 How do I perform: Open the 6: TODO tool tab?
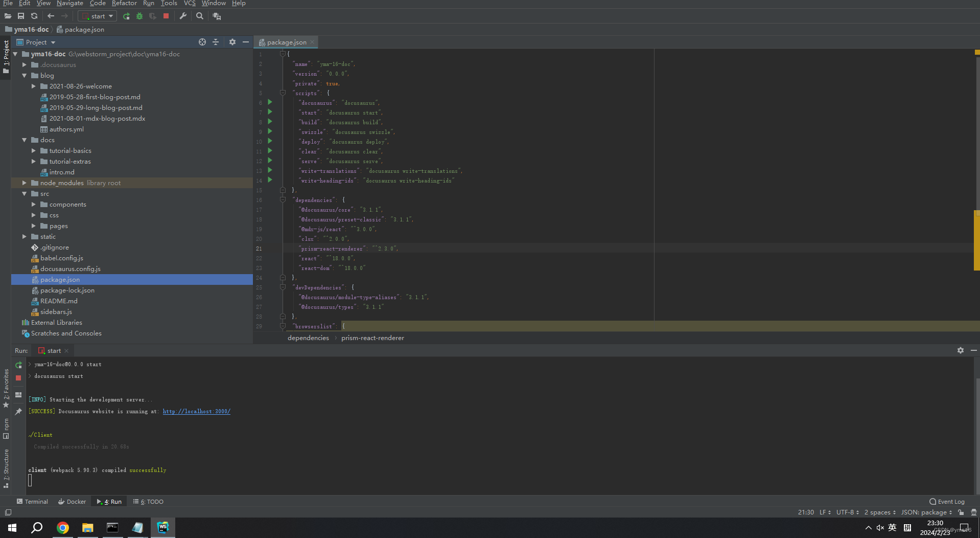(148, 502)
